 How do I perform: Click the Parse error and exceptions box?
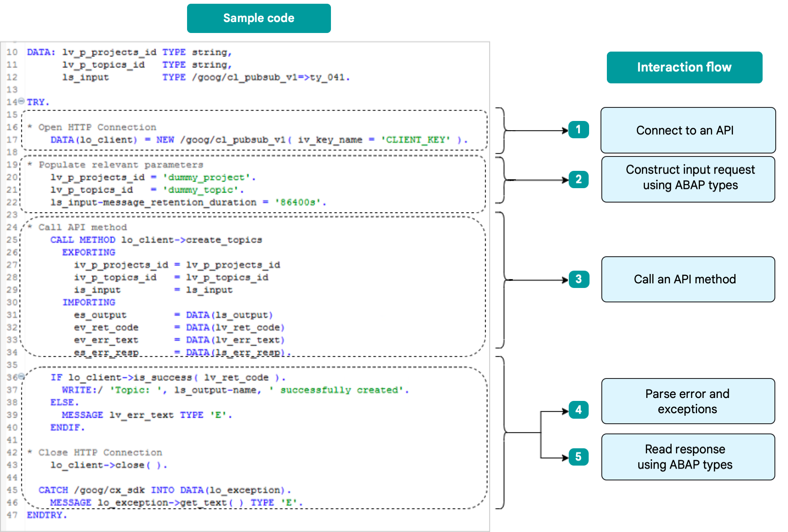(x=688, y=401)
